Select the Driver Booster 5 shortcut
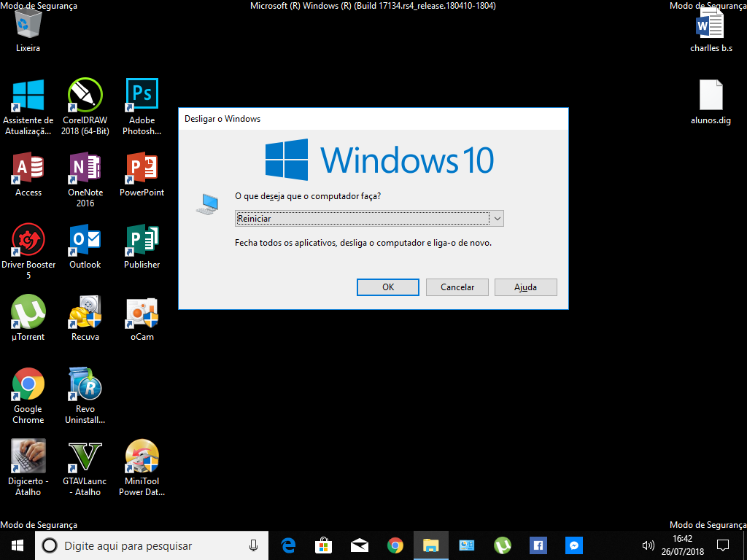The width and height of the screenshot is (747, 560). tap(28, 252)
